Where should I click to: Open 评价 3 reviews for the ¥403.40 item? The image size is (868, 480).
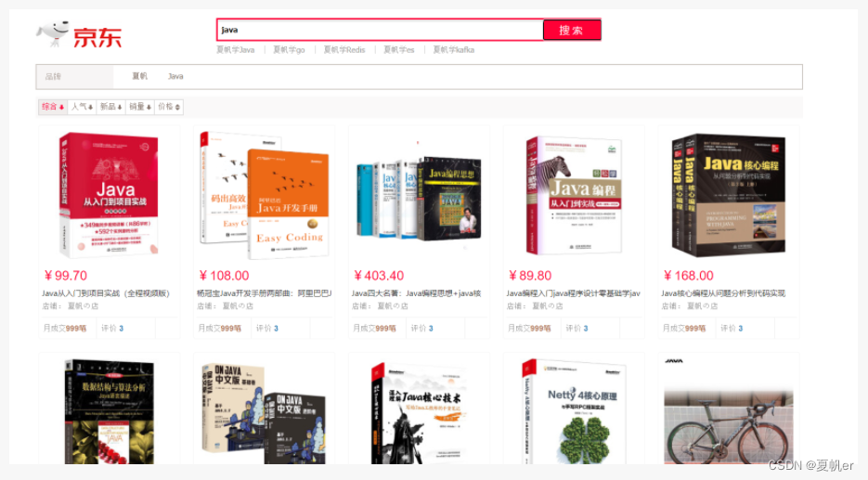click(422, 329)
